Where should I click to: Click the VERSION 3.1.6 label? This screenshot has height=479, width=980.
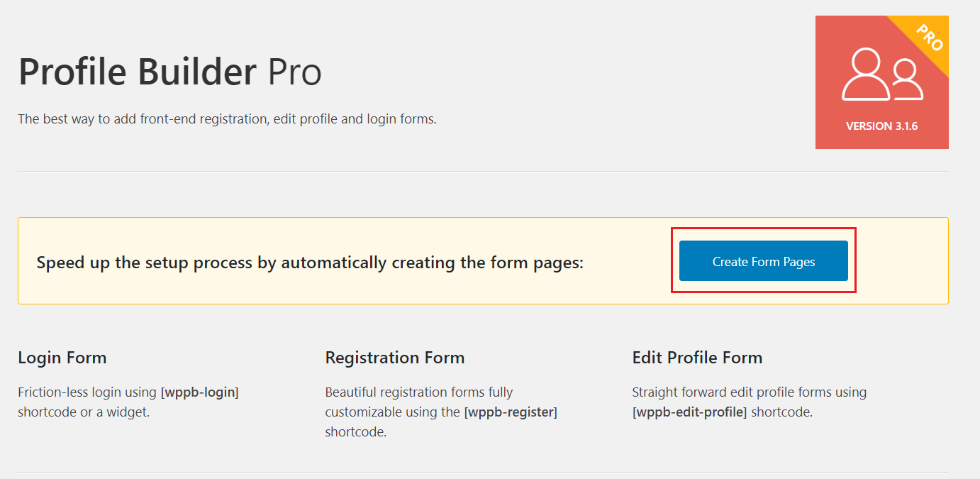pyautogui.click(x=881, y=126)
